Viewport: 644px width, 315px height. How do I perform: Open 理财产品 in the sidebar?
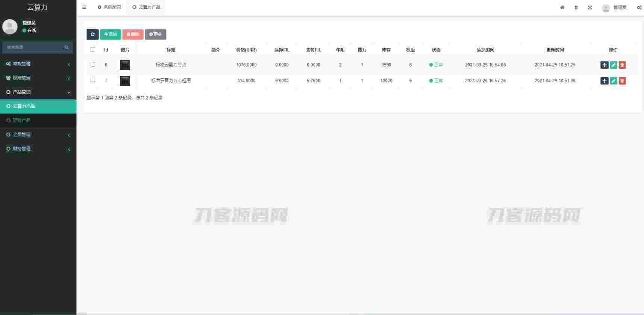pos(38,121)
